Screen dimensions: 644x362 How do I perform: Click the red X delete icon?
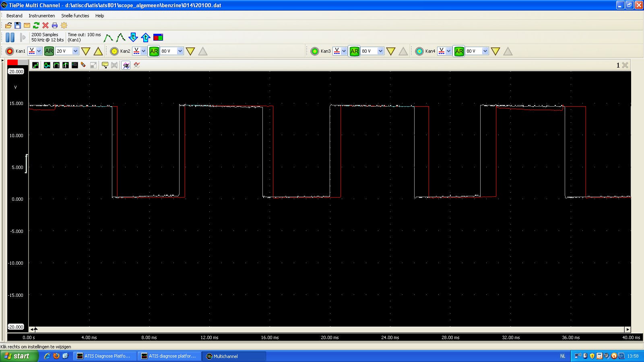pyautogui.click(x=45, y=25)
